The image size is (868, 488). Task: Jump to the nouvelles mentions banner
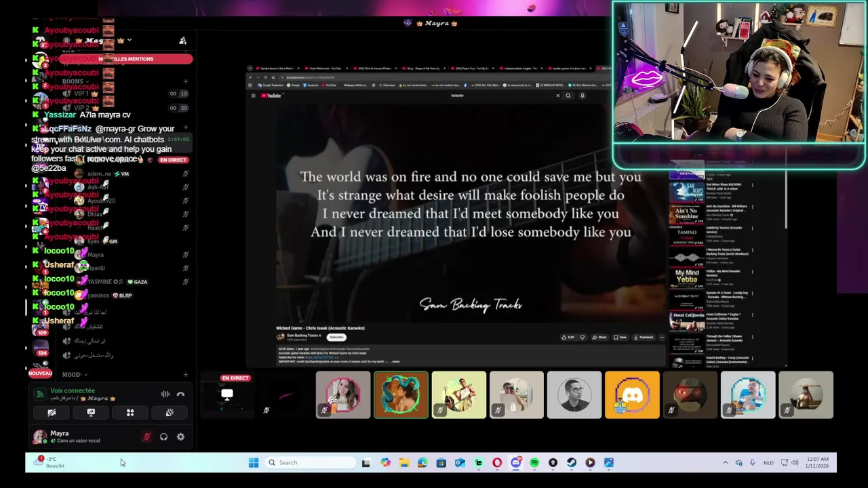(126, 59)
